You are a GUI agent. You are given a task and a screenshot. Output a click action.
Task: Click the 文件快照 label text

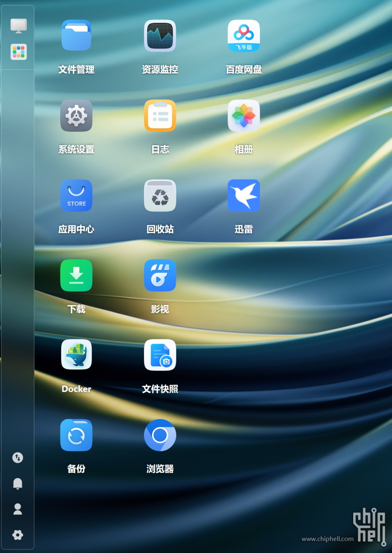[x=160, y=389]
